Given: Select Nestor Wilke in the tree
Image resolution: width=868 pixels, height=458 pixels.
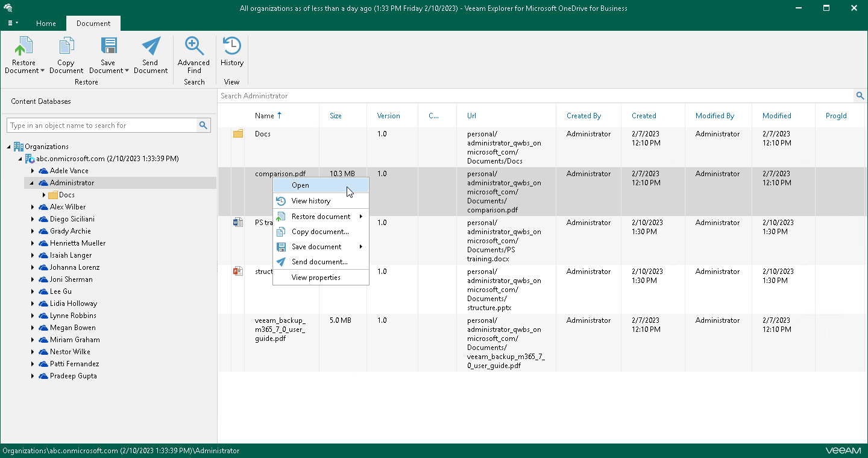Looking at the screenshot, I should click(70, 352).
